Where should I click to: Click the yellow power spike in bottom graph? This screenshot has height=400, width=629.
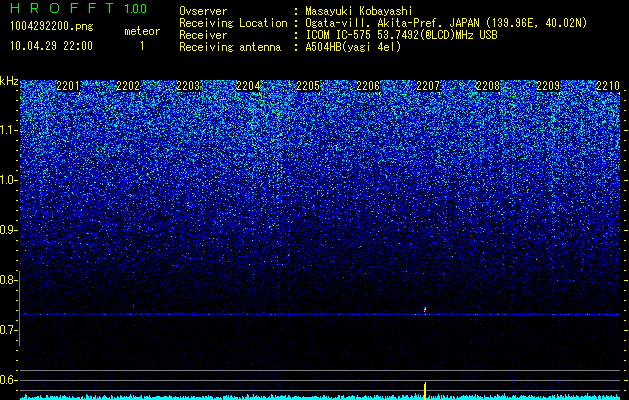[x=425, y=391]
